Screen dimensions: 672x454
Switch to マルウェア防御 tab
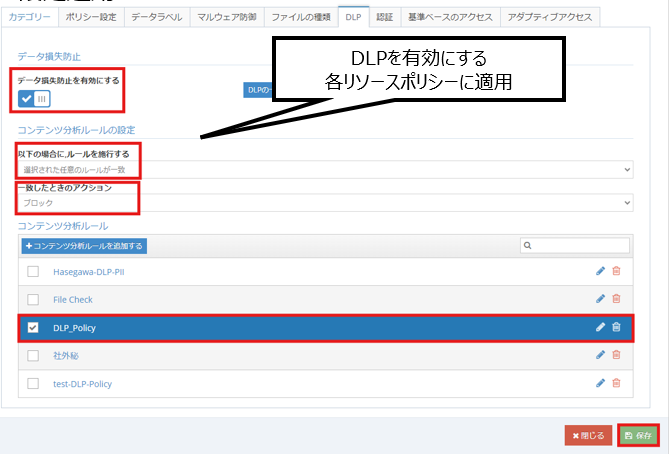point(227,17)
